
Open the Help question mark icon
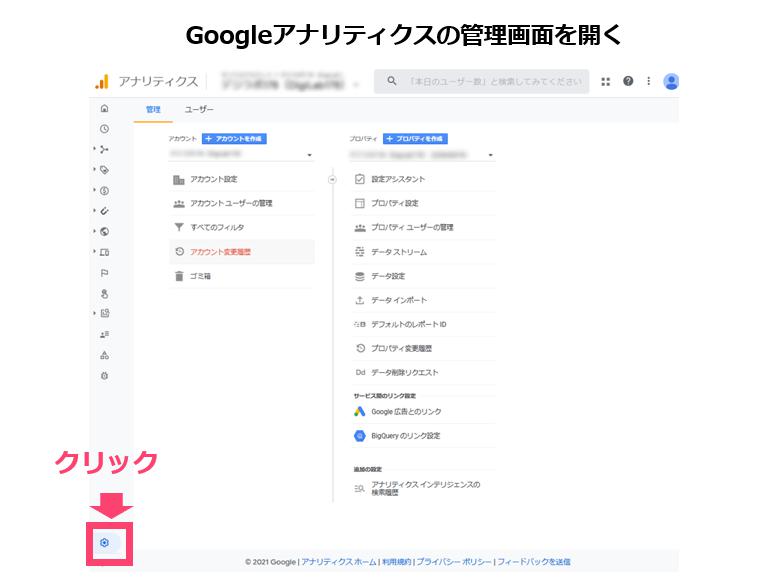628,81
